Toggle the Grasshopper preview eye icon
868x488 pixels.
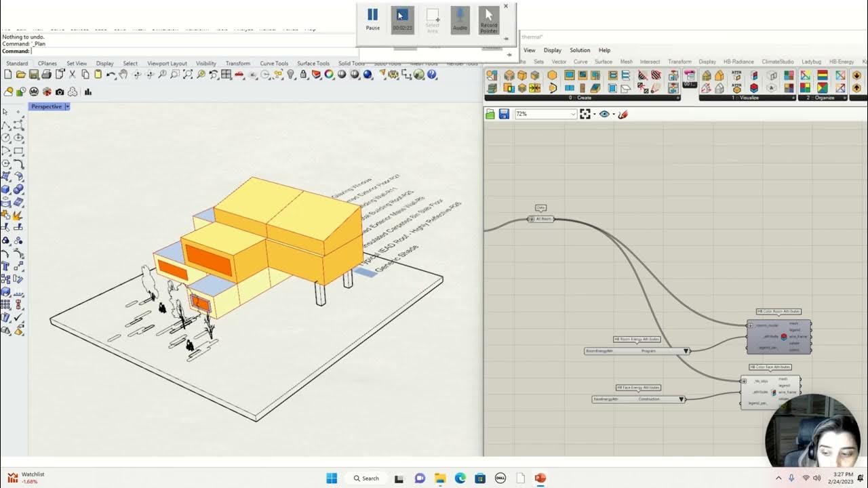(604, 115)
